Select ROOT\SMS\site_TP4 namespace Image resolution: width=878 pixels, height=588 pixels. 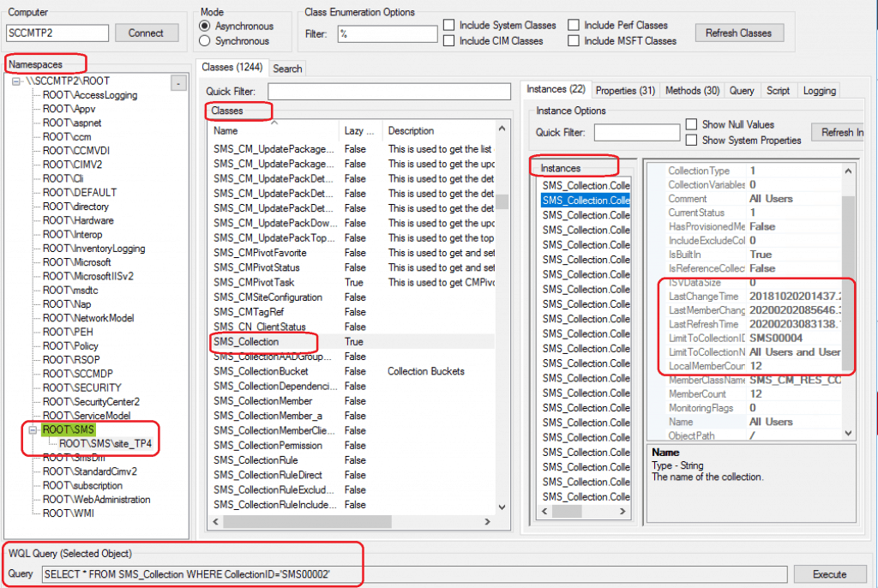105,443
